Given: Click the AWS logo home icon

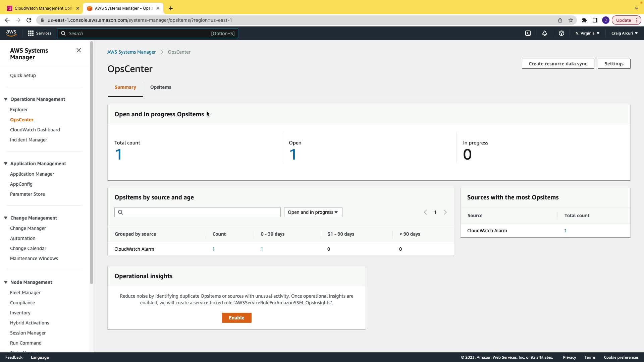Looking at the screenshot, I should (11, 33).
